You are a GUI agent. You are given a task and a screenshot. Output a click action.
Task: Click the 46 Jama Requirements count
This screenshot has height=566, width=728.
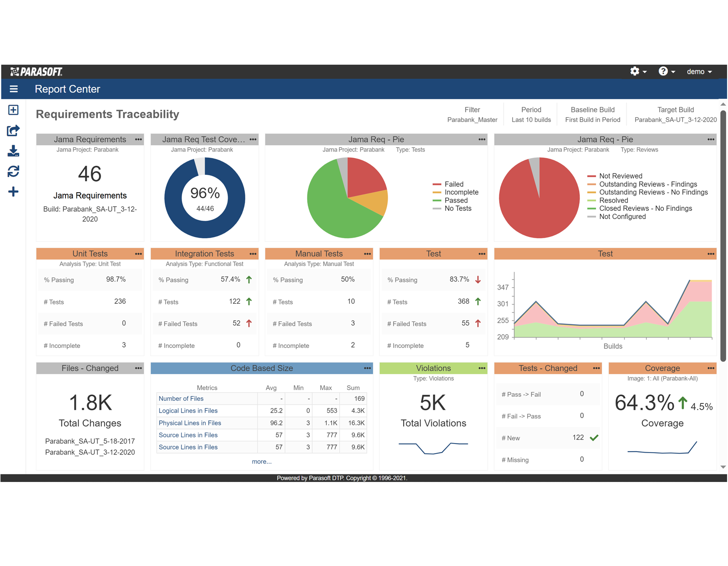90,174
